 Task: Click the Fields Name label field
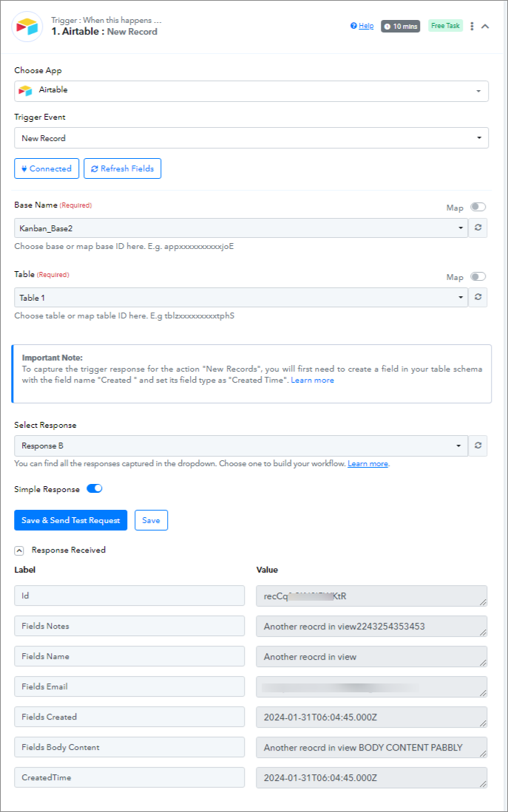pyautogui.click(x=129, y=656)
